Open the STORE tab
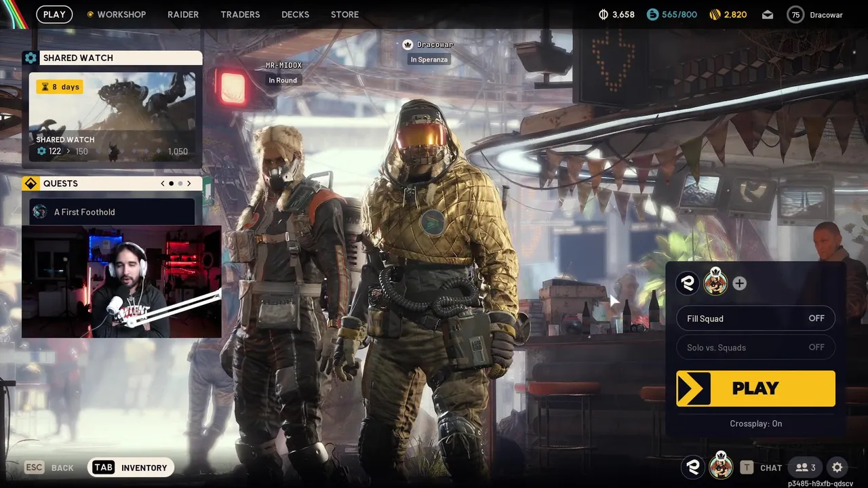This screenshot has height=488, width=868. [344, 14]
